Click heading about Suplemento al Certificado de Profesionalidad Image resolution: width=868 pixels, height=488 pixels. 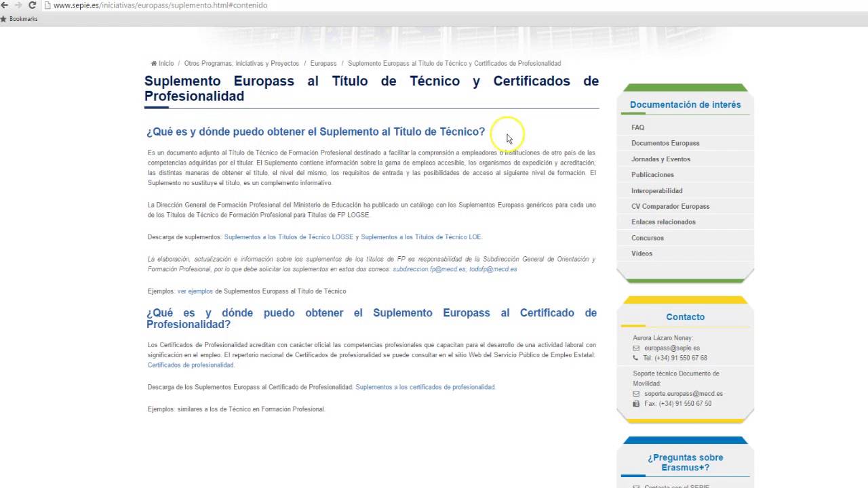(372, 319)
